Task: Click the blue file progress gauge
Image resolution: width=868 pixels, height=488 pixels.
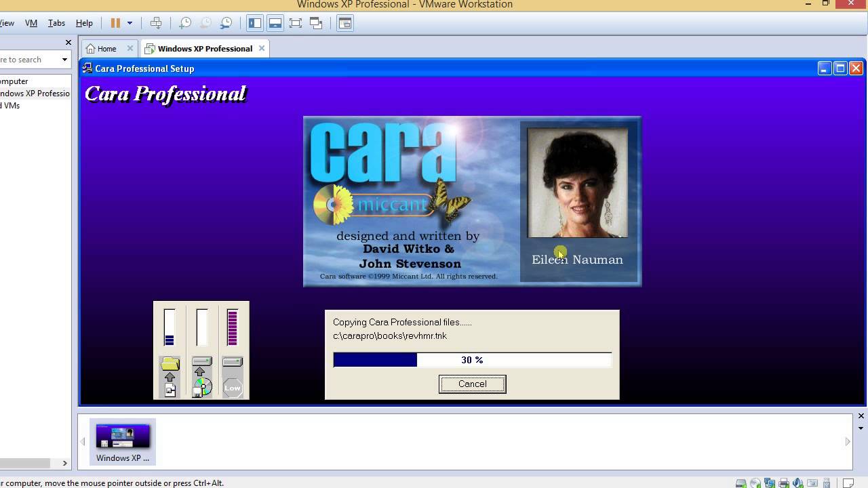Action: click(x=170, y=327)
